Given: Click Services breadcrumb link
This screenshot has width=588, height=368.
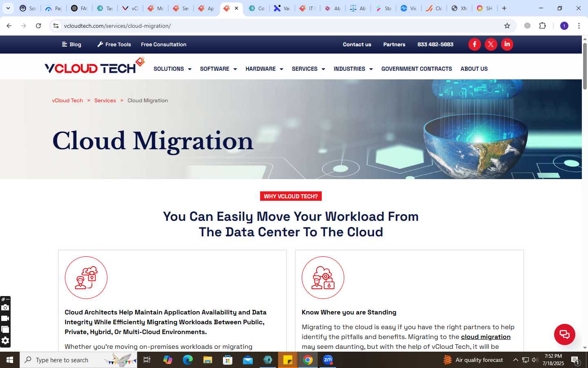Looking at the screenshot, I should (105, 100).
